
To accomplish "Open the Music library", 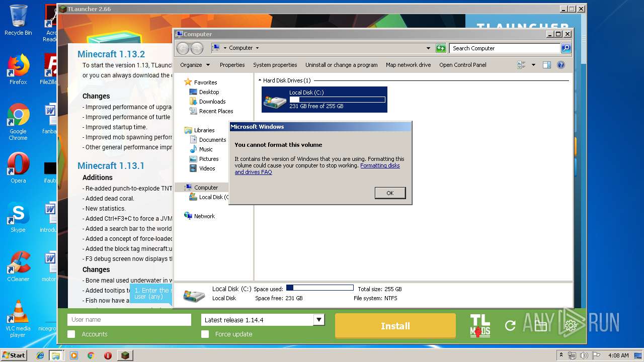I will point(201,149).
